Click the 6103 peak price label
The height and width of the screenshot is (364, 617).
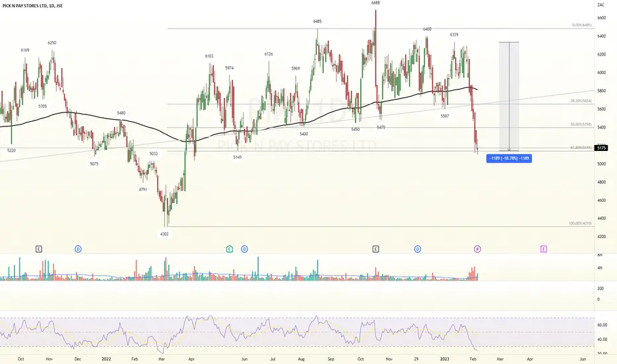coord(209,56)
